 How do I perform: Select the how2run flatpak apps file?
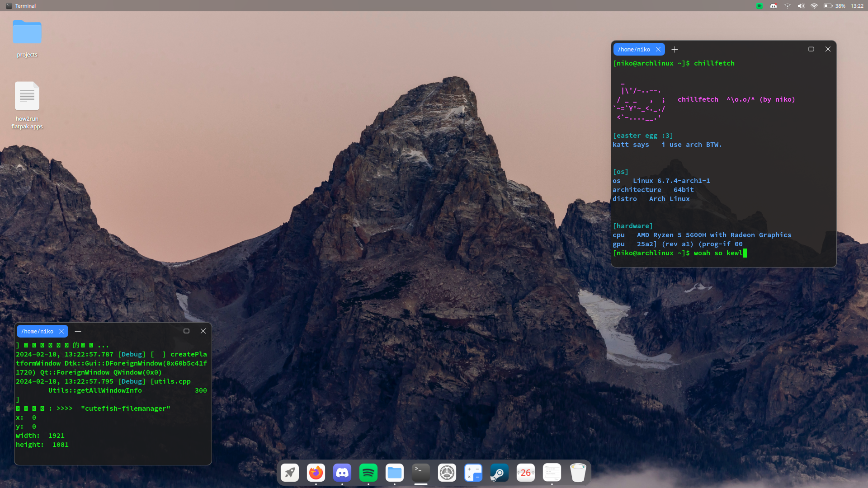pos(27,105)
